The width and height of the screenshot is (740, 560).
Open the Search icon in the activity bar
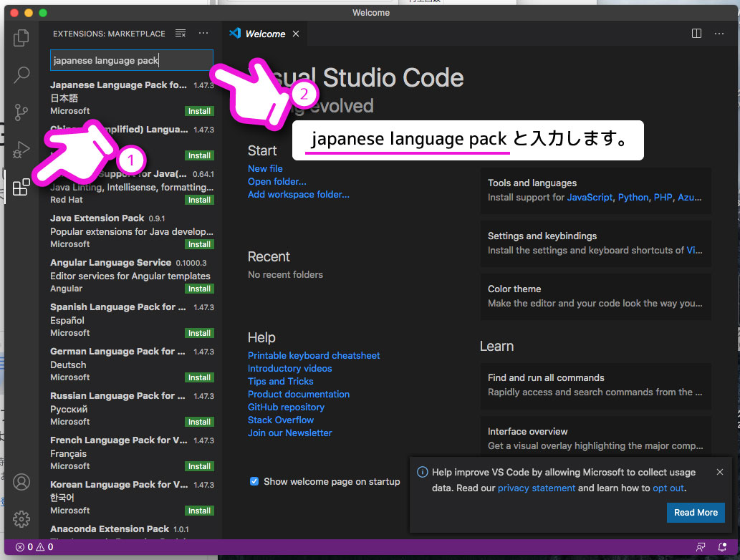[x=21, y=74]
